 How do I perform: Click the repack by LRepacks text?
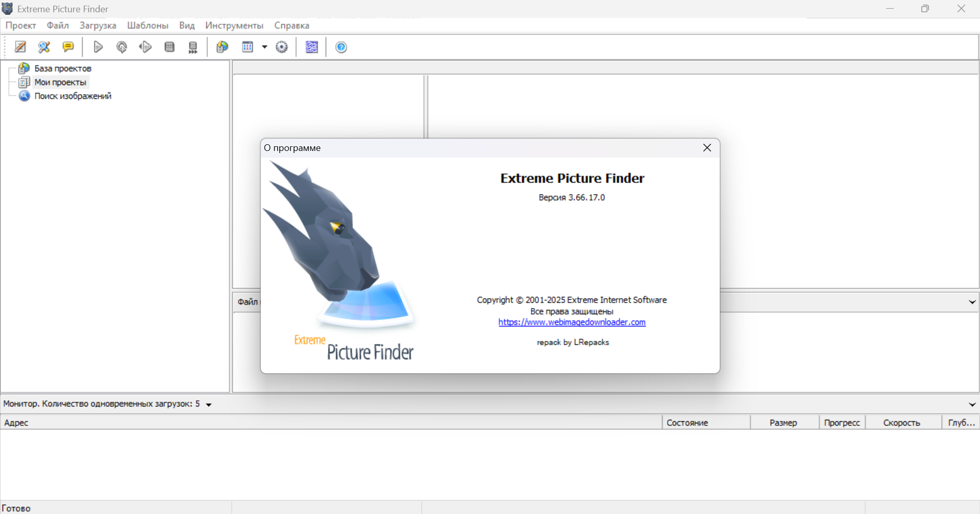click(573, 342)
